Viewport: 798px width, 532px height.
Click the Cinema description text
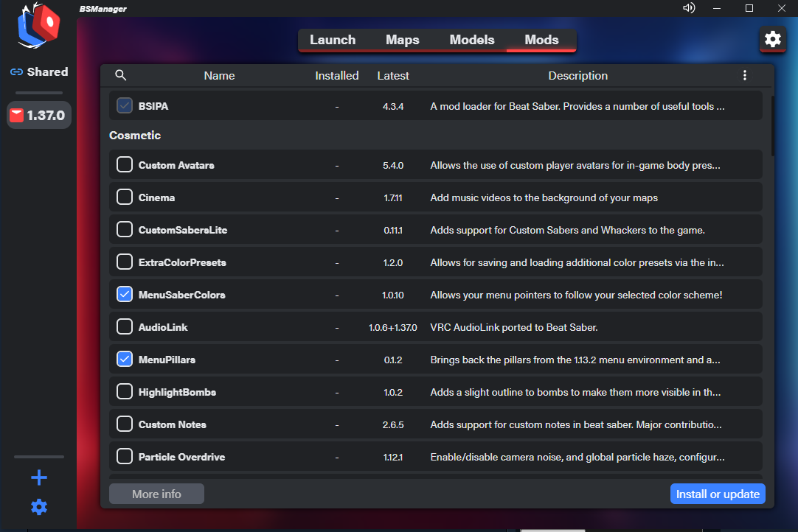(x=544, y=198)
